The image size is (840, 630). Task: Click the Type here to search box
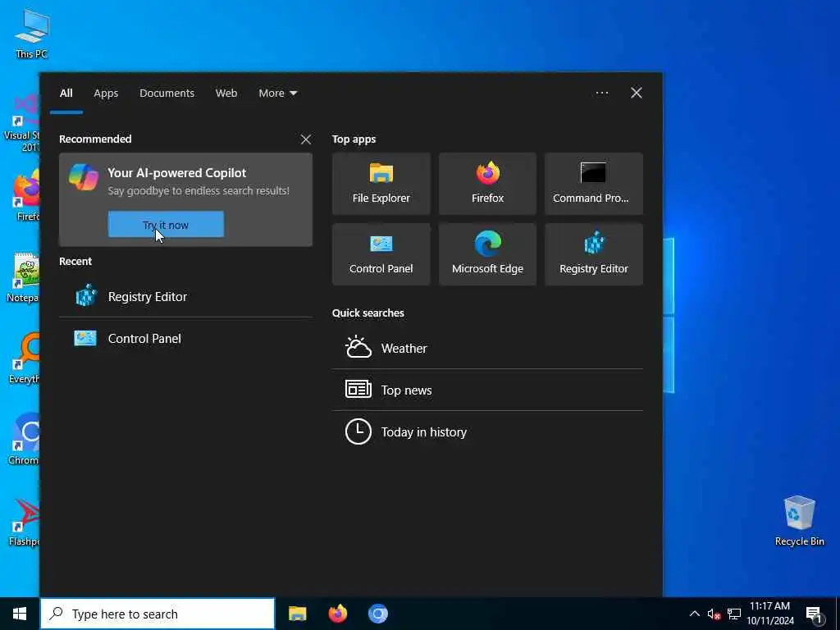(x=157, y=614)
